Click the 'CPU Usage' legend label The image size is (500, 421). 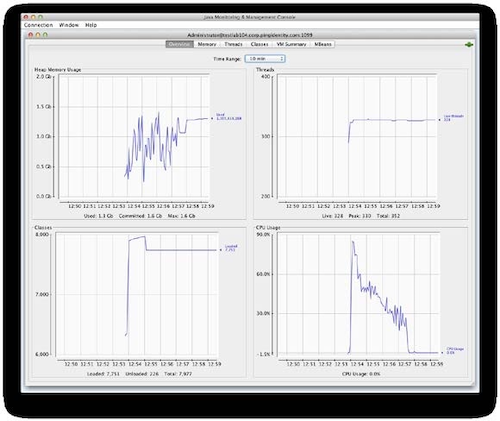coord(455,351)
